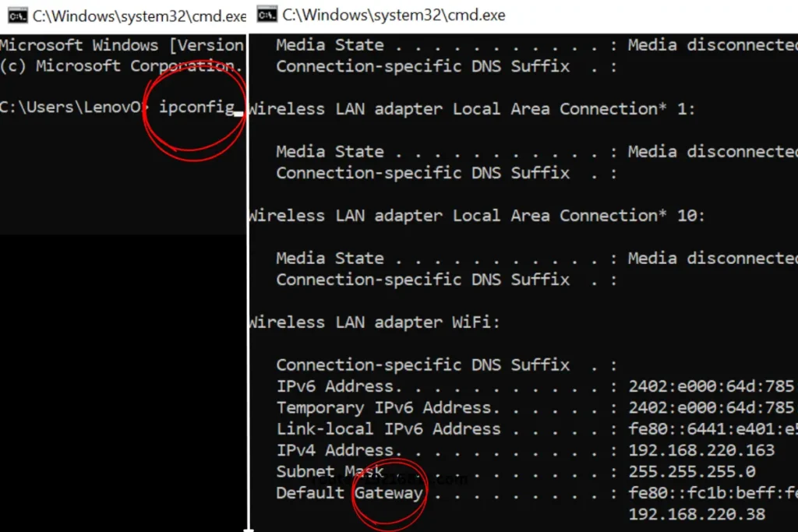Click the Local Area Connection* 1 heading
The height and width of the screenshot is (532, 798).
pos(471,109)
